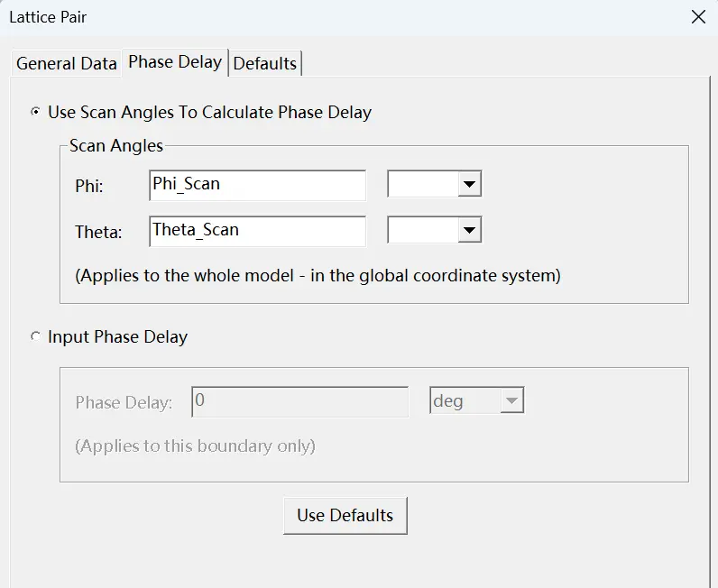Click the Theta input field containing Theta_Scan
Viewport: 718px width, 588px height.
(x=258, y=231)
